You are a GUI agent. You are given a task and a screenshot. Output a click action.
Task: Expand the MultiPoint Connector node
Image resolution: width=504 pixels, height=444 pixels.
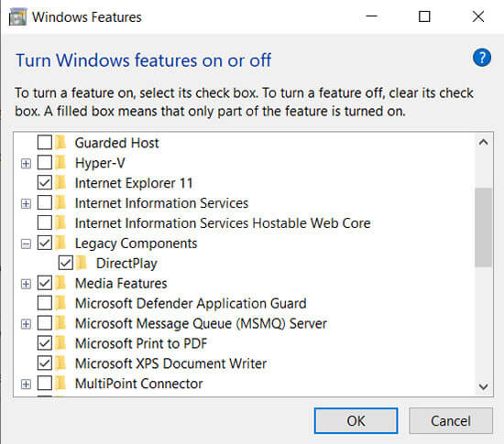26,384
